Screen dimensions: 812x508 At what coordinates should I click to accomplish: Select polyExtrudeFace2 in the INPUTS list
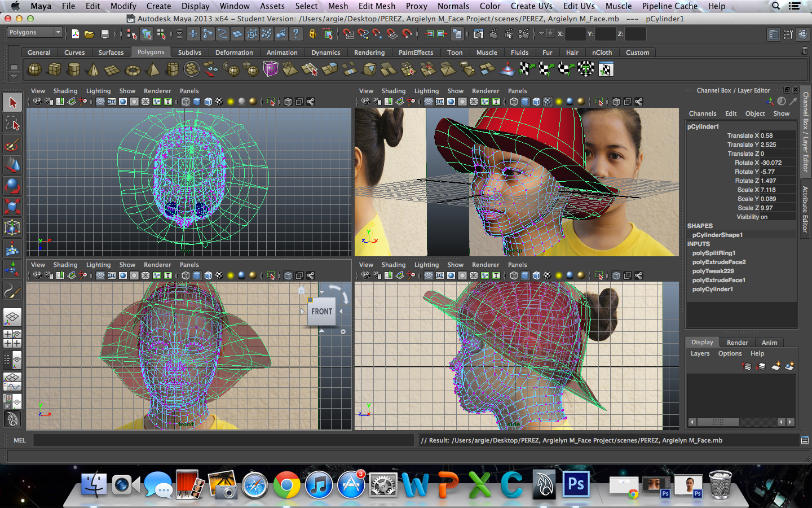coord(719,262)
